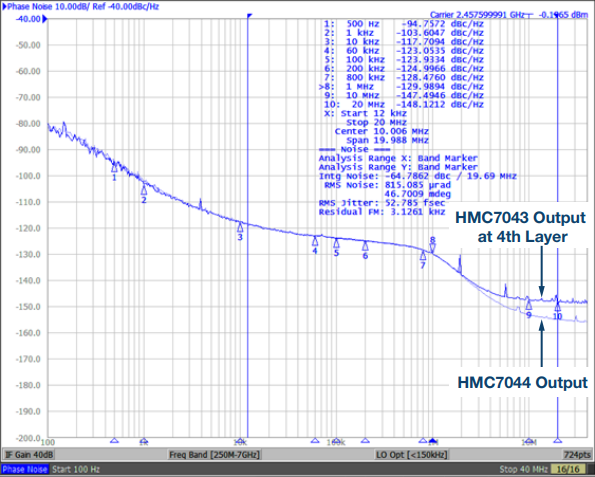Open the IF Gain 40dB setting
Screen dimensions: 595x477
tap(28, 455)
